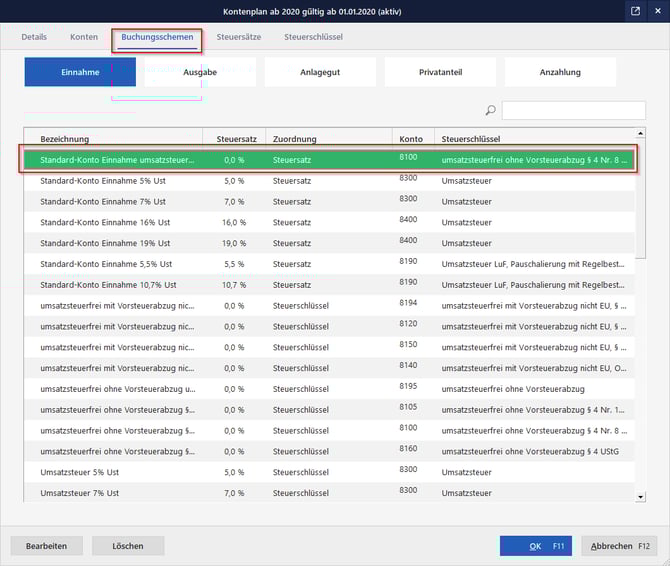Close the Kontenplan dialog
This screenshot has width=670, height=566.
pos(658,11)
